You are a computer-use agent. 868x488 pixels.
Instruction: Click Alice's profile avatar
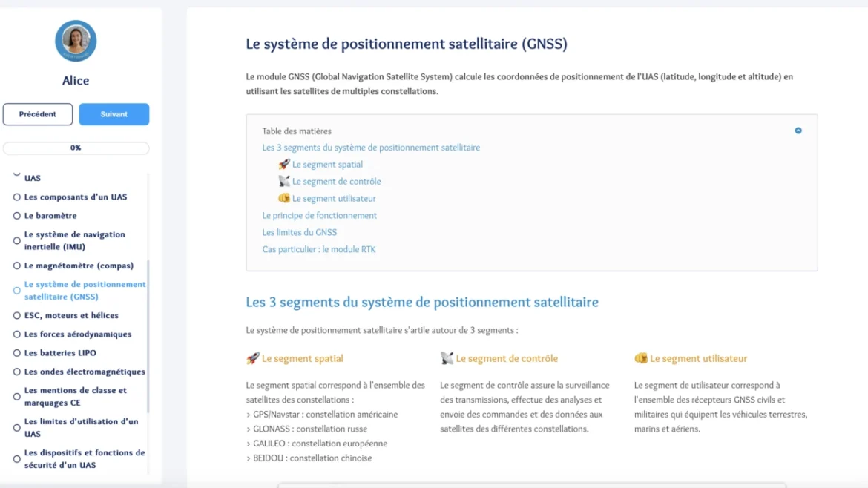pyautogui.click(x=75, y=41)
